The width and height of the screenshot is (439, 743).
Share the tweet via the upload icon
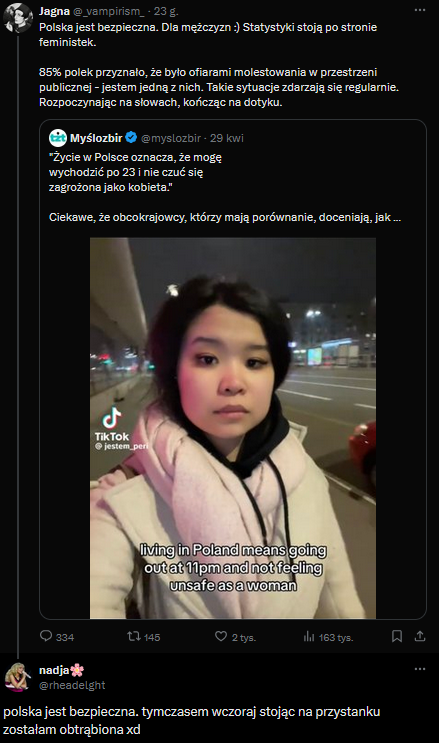coord(420,636)
